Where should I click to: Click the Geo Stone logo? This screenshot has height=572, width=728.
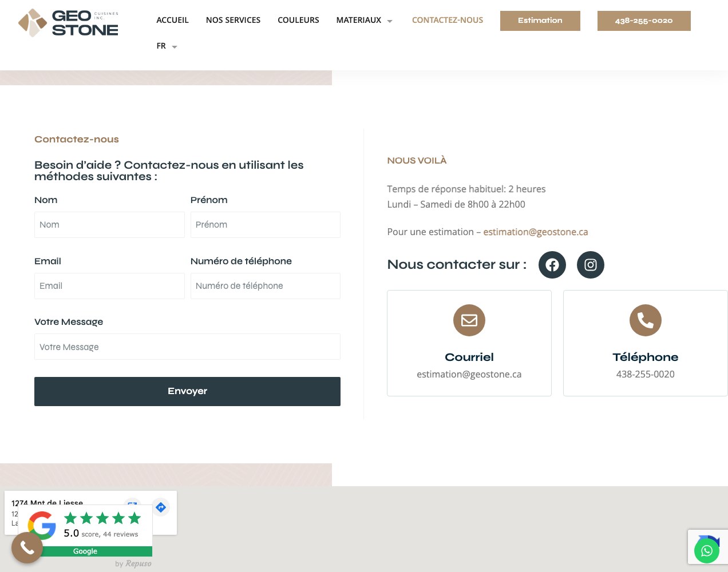pyautogui.click(x=68, y=23)
